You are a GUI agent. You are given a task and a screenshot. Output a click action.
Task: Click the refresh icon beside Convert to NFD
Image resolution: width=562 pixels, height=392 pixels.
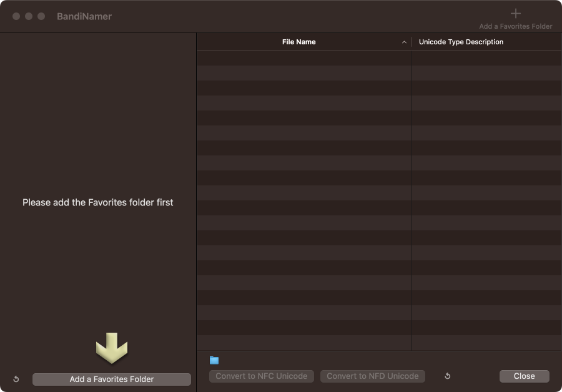(x=447, y=376)
